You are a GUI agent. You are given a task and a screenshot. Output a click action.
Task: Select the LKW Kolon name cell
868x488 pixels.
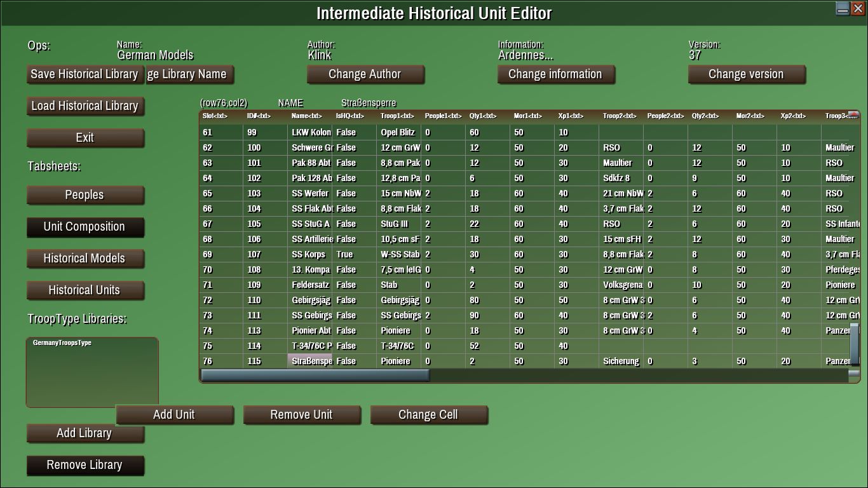[x=310, y=132]
